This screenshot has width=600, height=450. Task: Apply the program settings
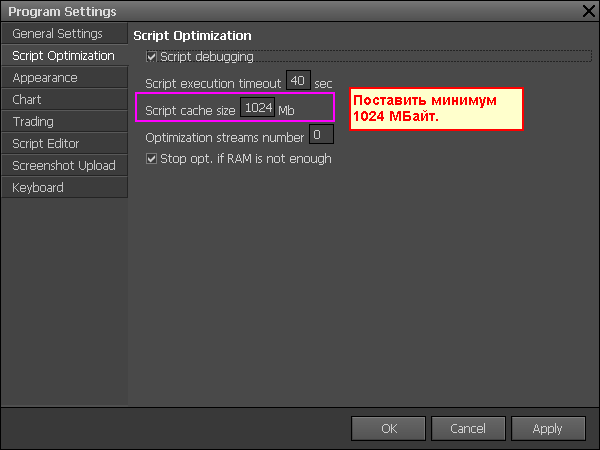[x=547, y=428]
